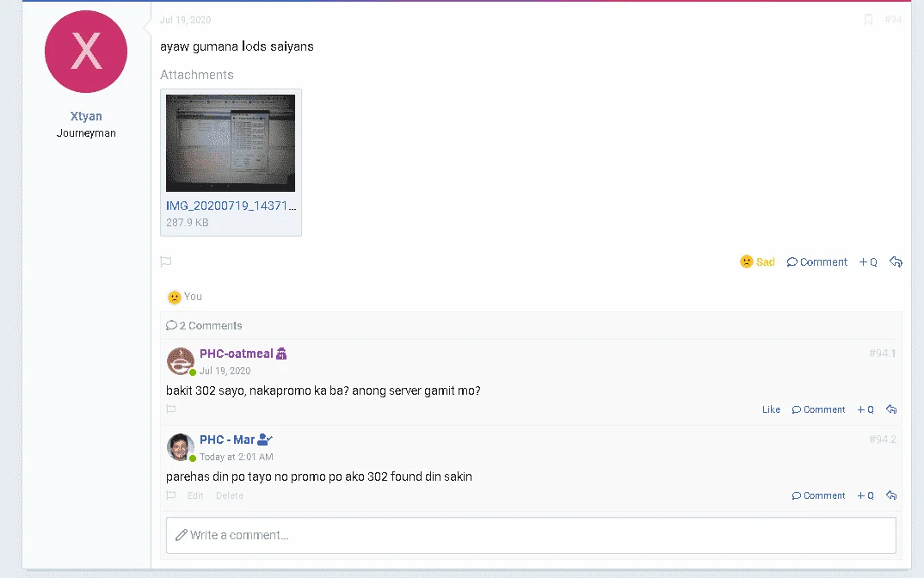Image resolution: width=924 pixels, height=578 pixels.
Task: Multi-quote PHC-oatmeal's comment with +Q
Action: click(x=865, y=409)
